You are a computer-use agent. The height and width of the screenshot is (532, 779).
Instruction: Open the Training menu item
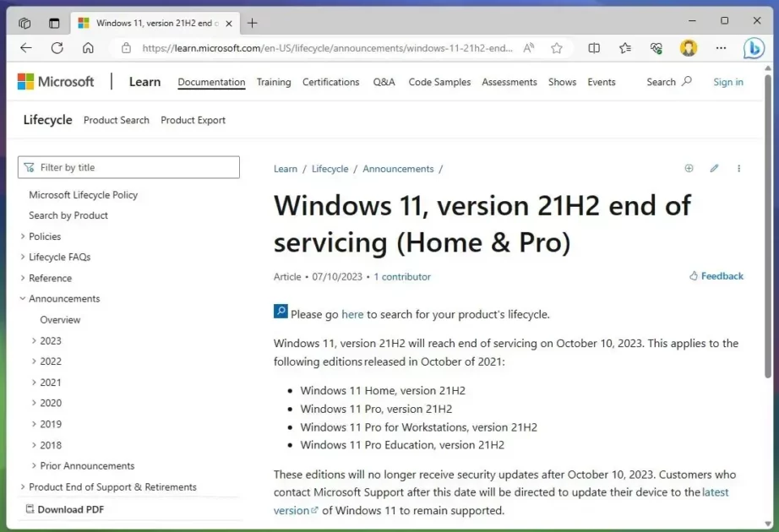coord(274,82)
